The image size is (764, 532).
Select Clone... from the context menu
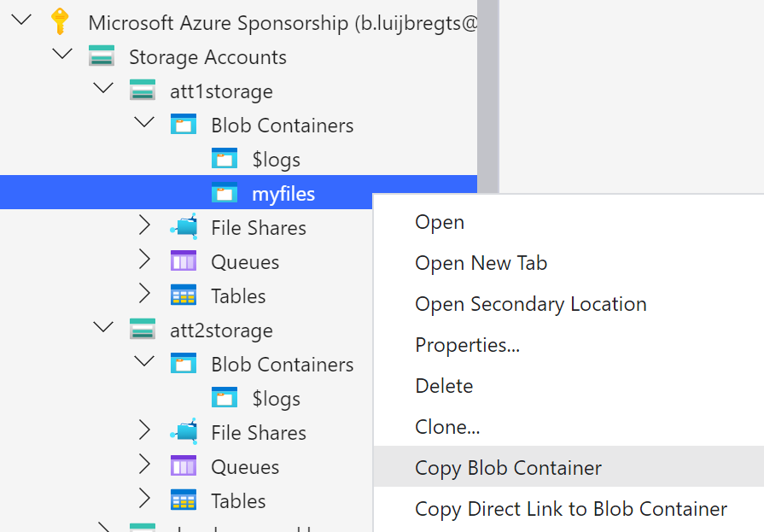447,427
